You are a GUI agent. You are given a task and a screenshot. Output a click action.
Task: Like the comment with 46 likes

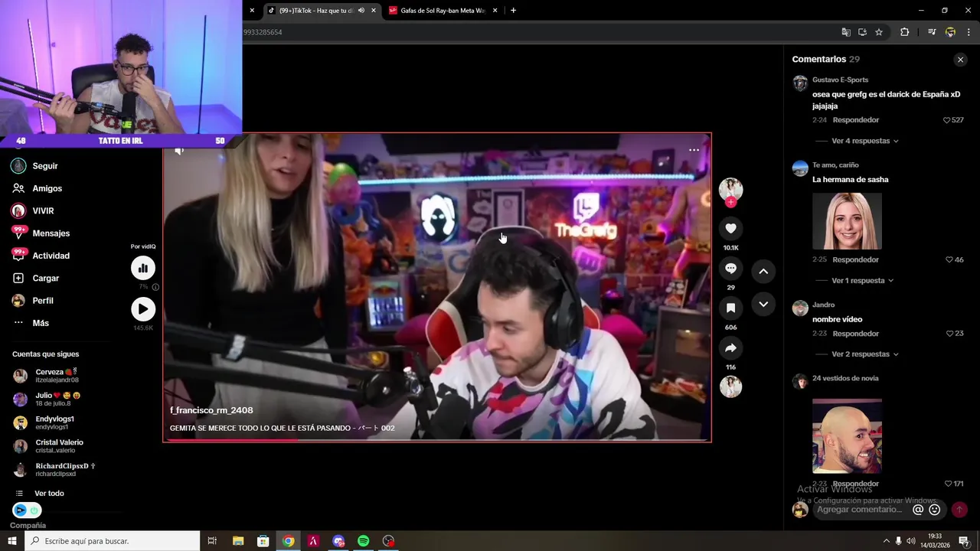coord(949,260)
